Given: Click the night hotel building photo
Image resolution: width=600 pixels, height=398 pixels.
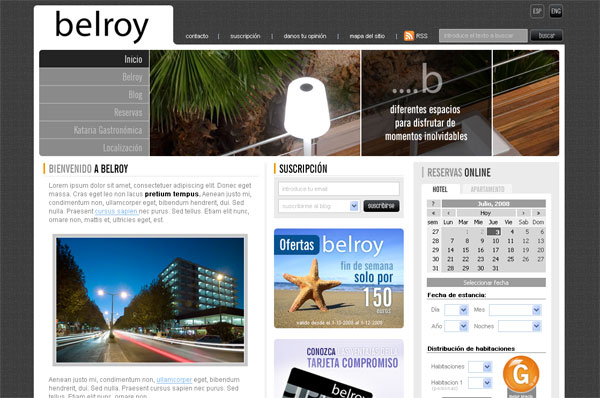Looking at the screenshot, I should pos(150,300).
